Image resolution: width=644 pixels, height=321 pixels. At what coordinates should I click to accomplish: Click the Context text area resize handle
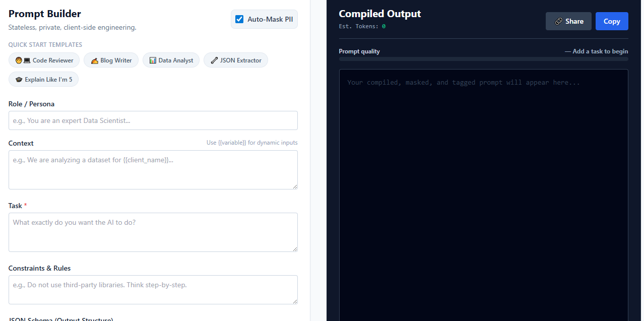(294, 186)
